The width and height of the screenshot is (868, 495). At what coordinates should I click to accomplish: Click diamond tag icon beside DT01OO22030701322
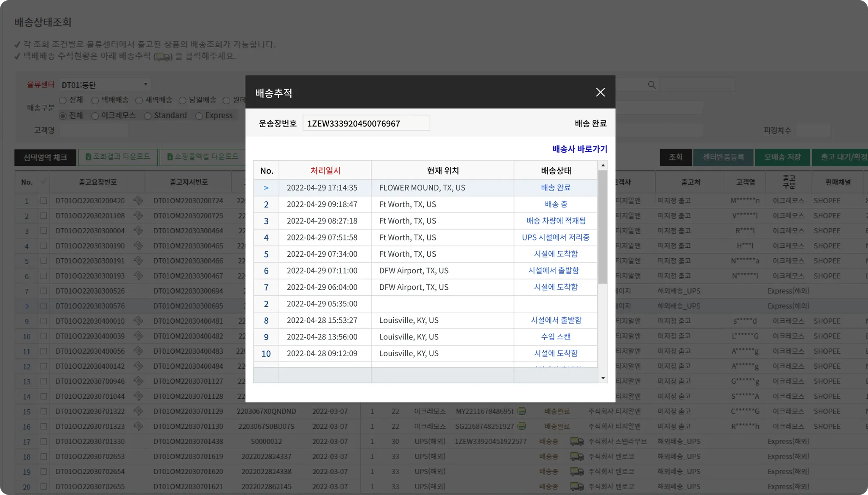click(x=138, y=411)
